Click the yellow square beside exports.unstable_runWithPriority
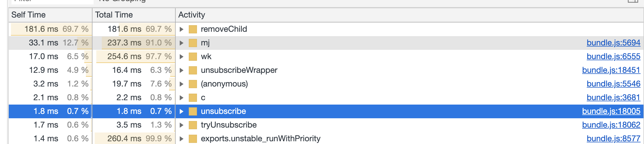644x144 pixels. click(193, 139)
